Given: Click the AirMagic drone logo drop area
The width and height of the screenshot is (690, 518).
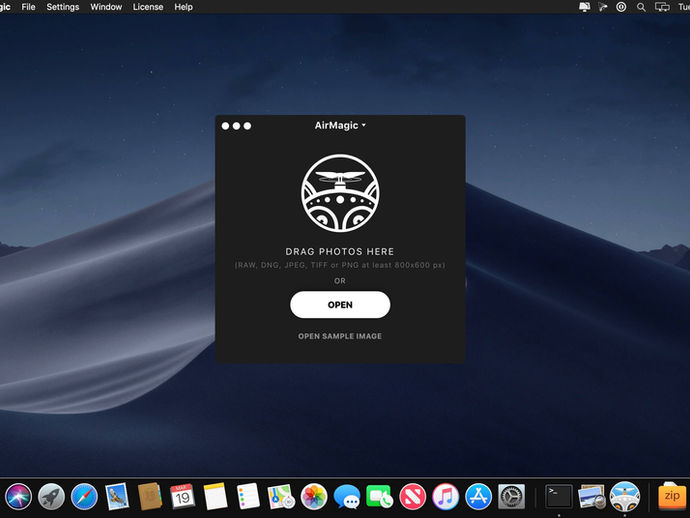Looking at the screenshot, I should point(340,193).
